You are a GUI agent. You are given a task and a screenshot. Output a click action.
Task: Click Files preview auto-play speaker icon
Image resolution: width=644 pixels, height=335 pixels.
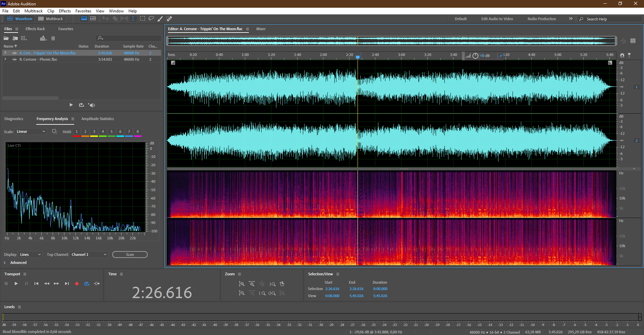(x=92, y=105)
